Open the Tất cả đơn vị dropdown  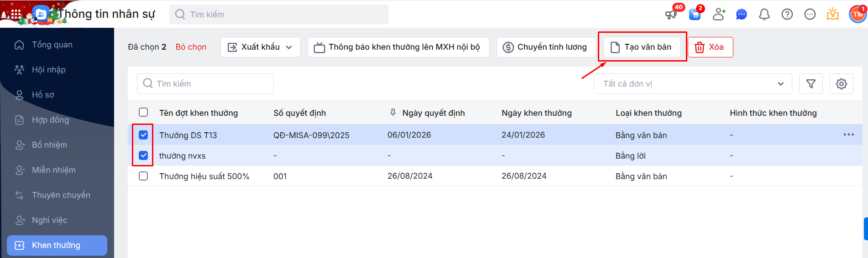[x=692, y=84]
